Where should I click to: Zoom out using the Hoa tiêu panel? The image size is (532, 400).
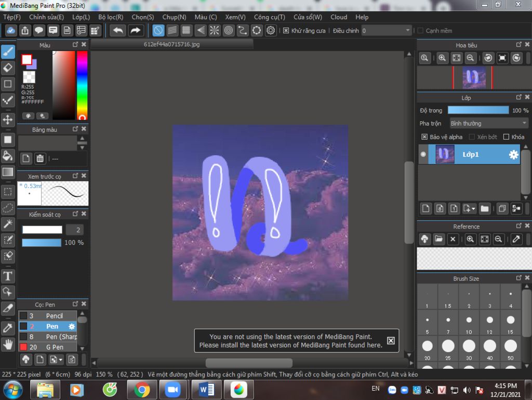tap(470, 58)
